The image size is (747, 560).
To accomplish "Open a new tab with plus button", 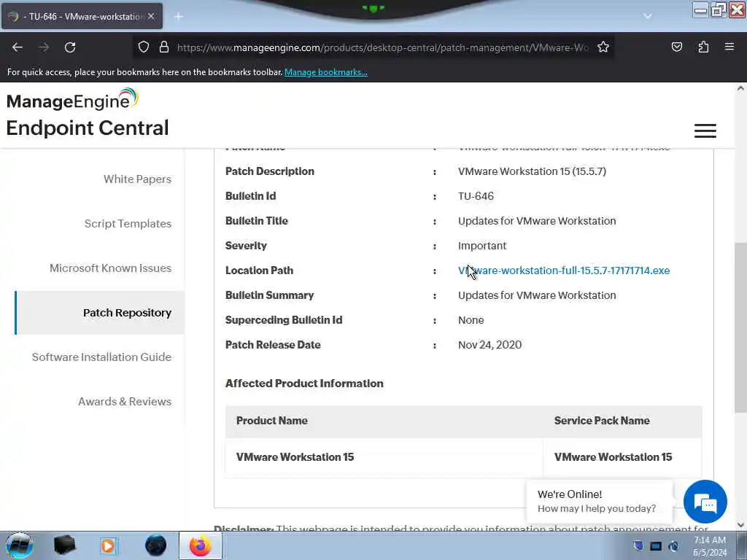I will click(179, 17).
